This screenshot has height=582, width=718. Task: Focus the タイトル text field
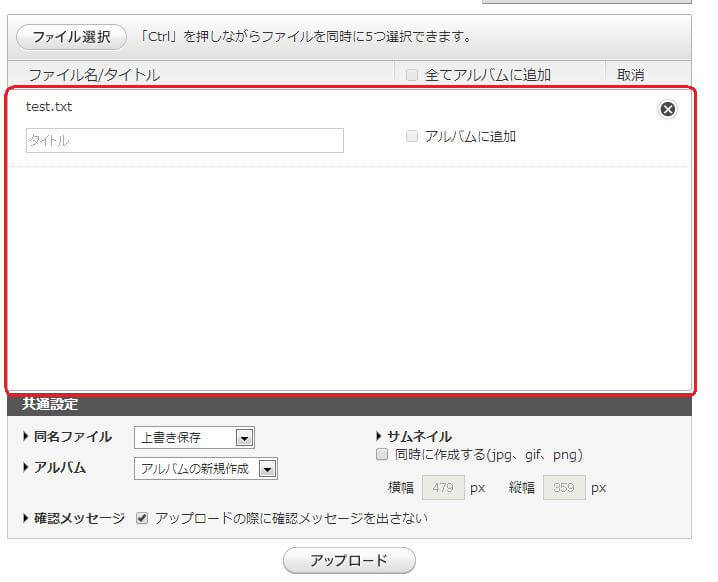184,141
